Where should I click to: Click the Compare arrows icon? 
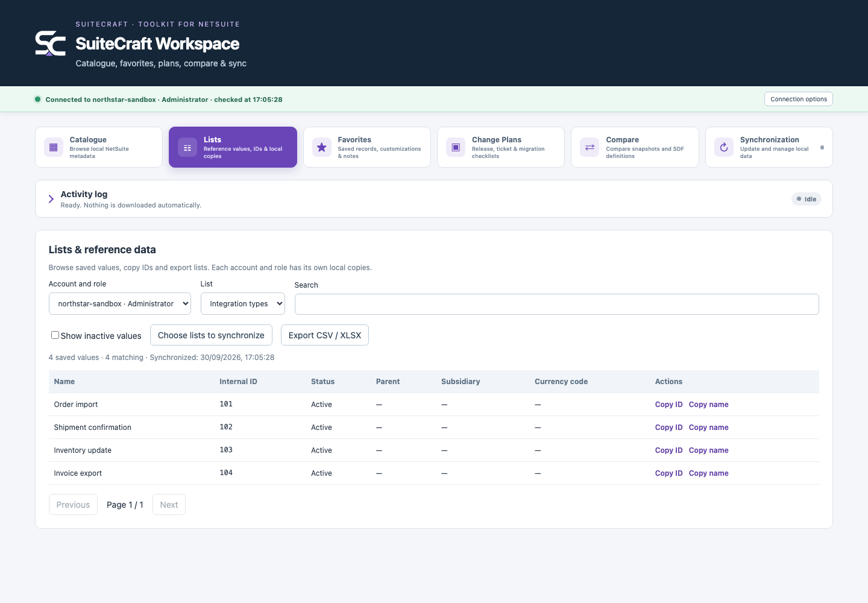590,147
